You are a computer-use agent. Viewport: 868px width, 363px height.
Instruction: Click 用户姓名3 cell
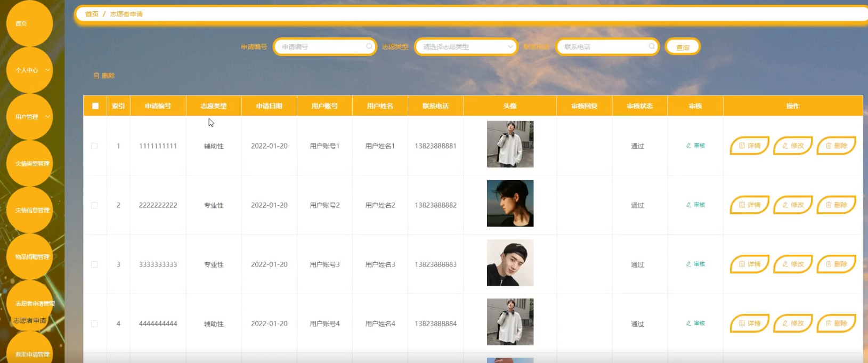click(380, 264)
